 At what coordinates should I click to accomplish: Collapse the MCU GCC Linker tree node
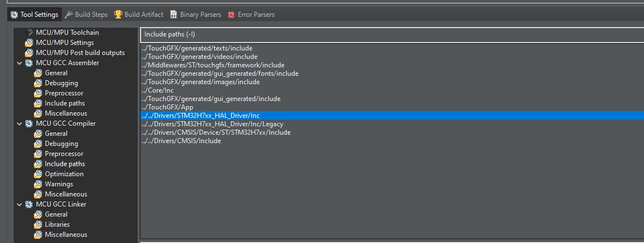pos(19,204)
